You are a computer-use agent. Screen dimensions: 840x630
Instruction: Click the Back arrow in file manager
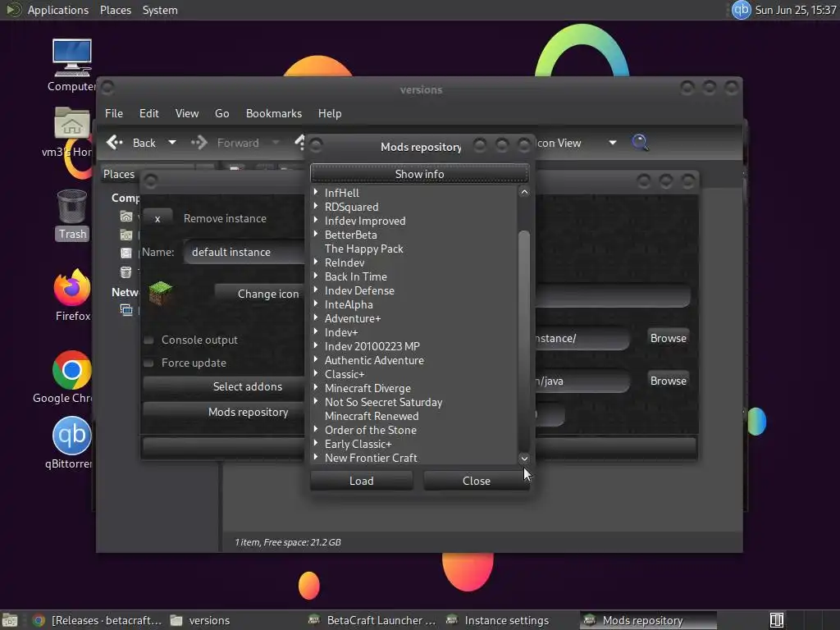tap(115, 143)
